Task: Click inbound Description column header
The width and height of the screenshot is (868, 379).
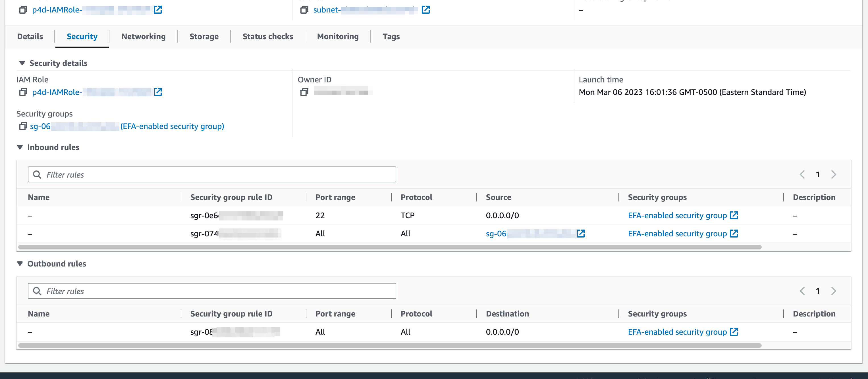Action: [x=814, y=197]
